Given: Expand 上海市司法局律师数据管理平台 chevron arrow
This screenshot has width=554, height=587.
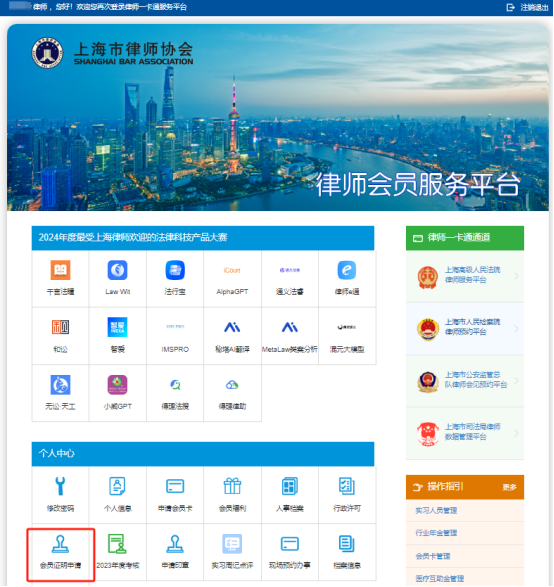Looking at the screenshot, I should tap(517, 433).
